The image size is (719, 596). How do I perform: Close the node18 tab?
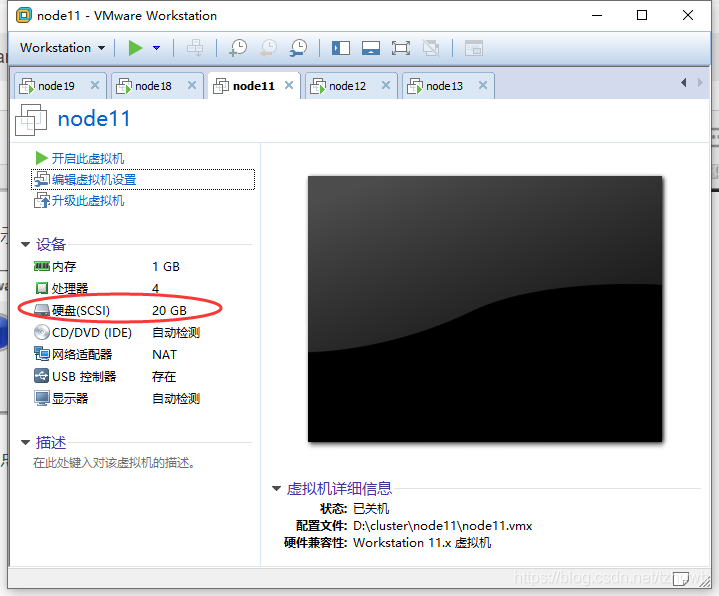coord(192,85)
